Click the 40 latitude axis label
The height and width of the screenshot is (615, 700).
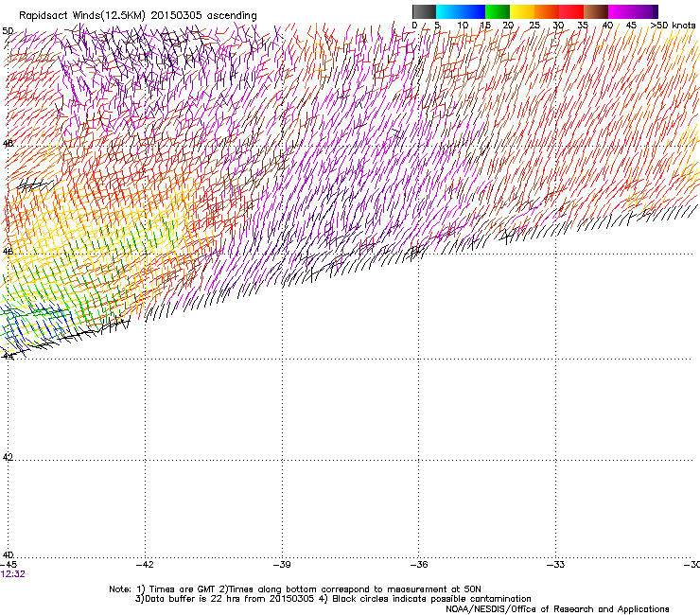(8, 554)
